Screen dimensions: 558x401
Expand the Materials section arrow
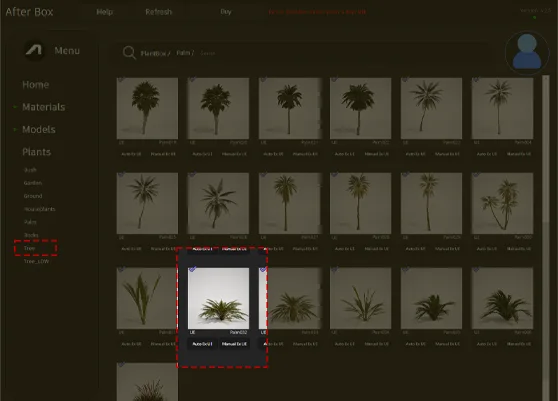click(15, 107)
